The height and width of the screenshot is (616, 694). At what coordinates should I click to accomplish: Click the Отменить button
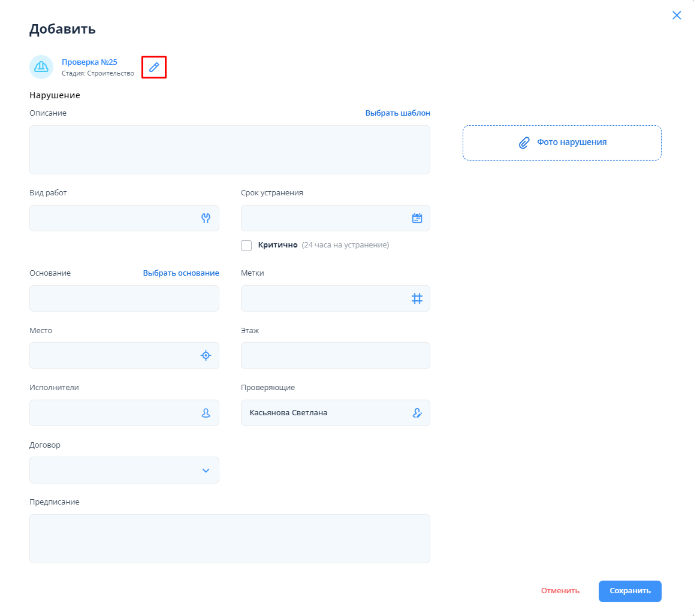(x=560, y=591)
